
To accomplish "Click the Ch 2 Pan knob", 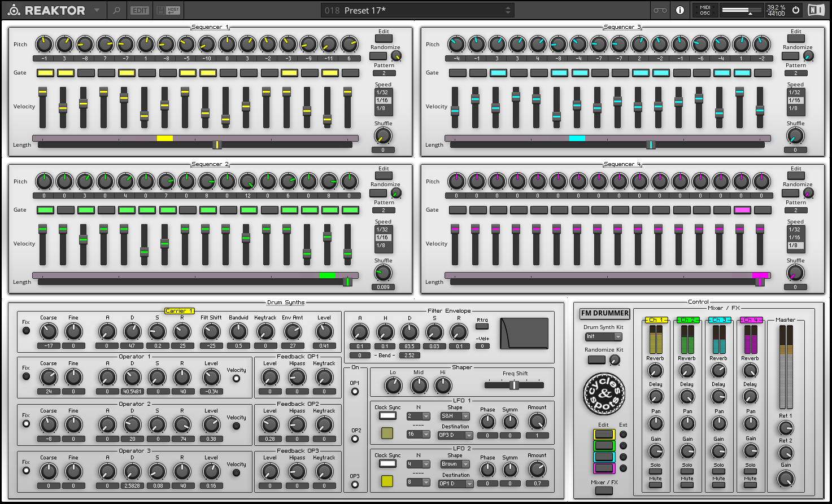I will pos(687,423).
